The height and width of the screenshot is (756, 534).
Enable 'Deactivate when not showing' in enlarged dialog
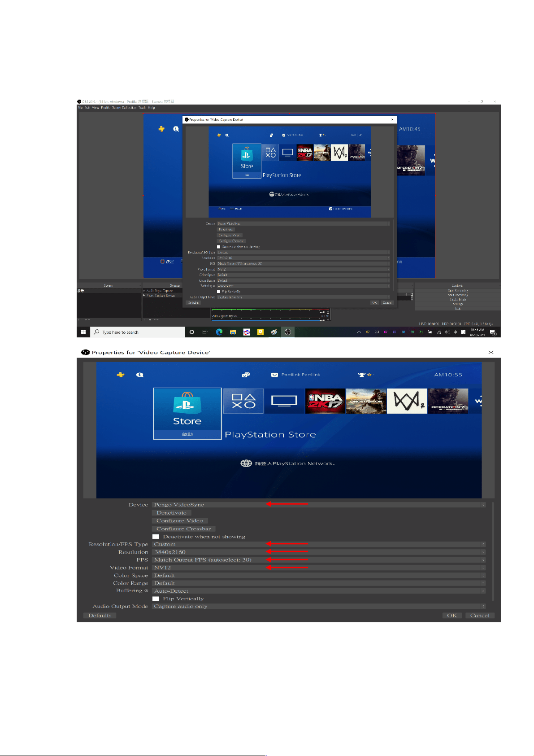click(x=156, y=537)
